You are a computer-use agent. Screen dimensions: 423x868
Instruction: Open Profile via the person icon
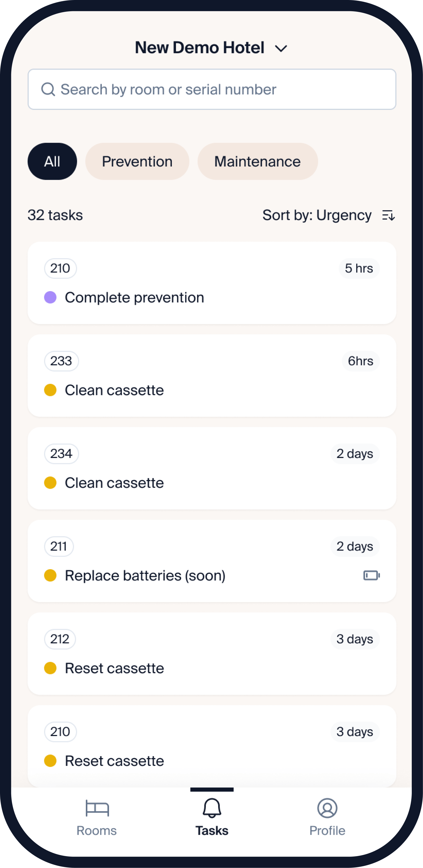[x=327, y=808]
